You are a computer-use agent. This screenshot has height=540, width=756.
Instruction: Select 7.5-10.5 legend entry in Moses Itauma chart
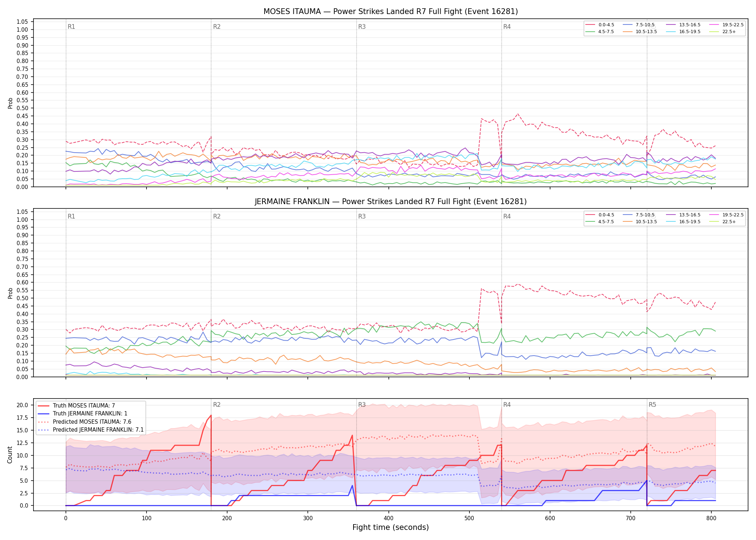pyautogui.click(x=639, y=25)
